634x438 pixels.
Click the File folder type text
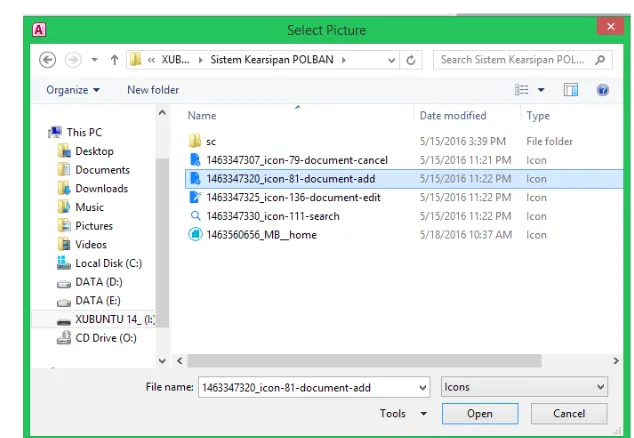549,141
